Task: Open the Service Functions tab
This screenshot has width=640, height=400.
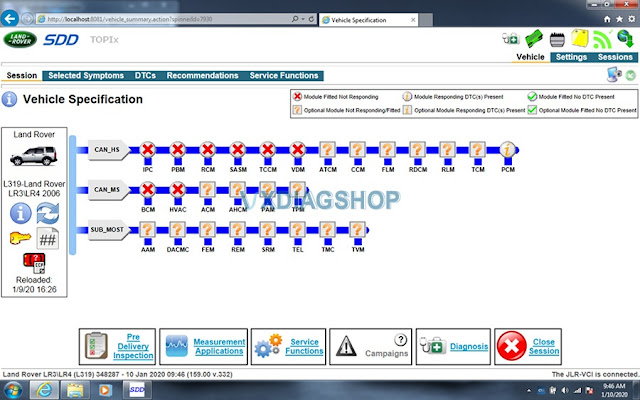Action: click(284, 76)
